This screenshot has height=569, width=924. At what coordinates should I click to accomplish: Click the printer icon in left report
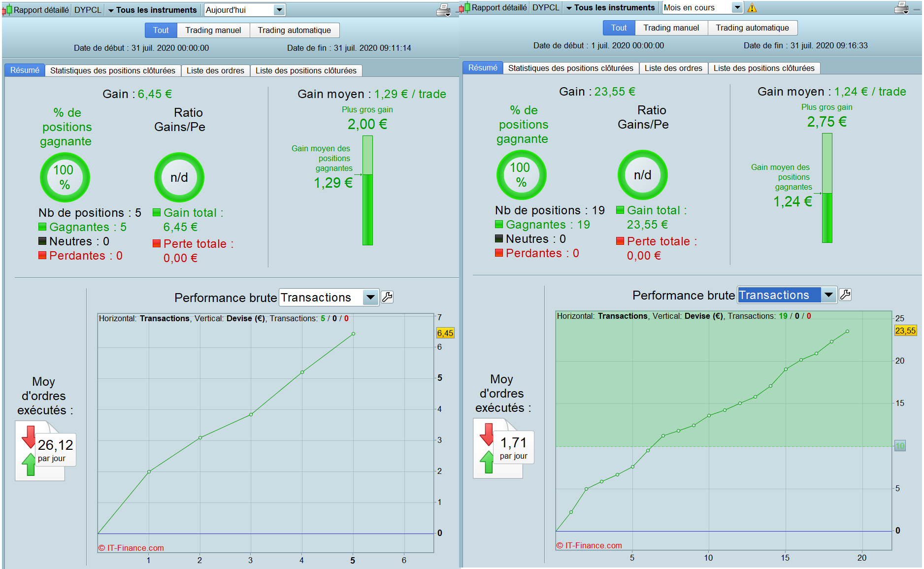[x=443, y=10]
